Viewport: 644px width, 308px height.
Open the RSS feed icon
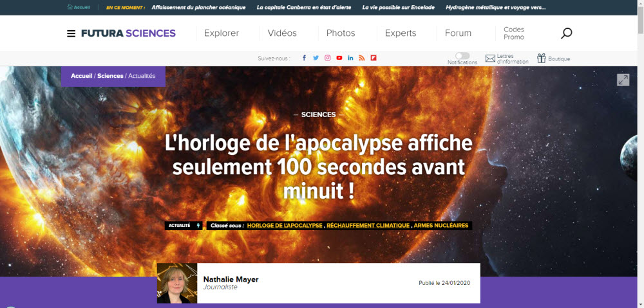[362, 58]
